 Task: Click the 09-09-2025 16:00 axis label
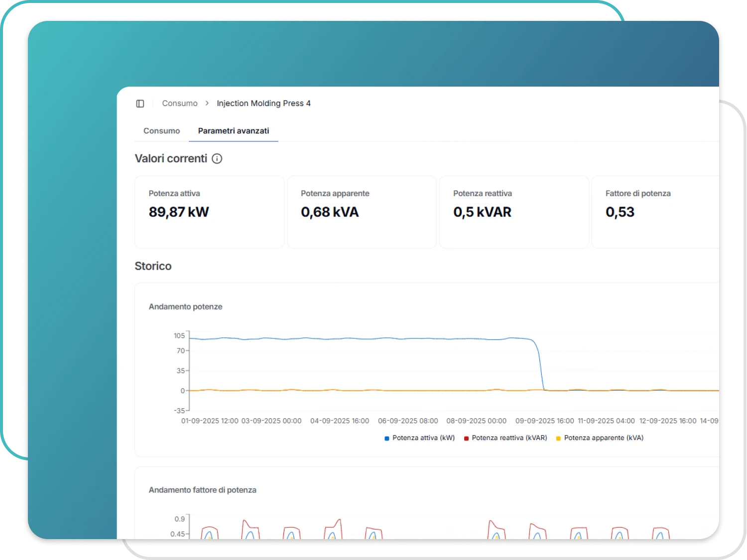544,421
